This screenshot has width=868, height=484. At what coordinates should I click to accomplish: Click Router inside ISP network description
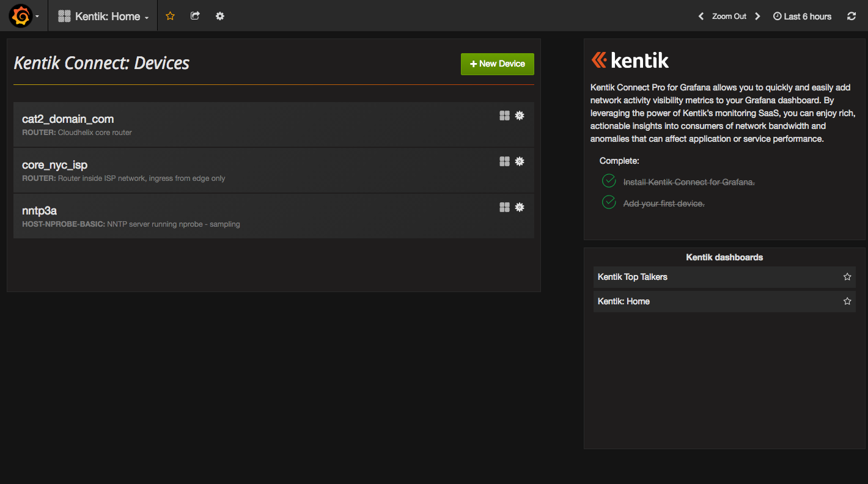point(141,178)
